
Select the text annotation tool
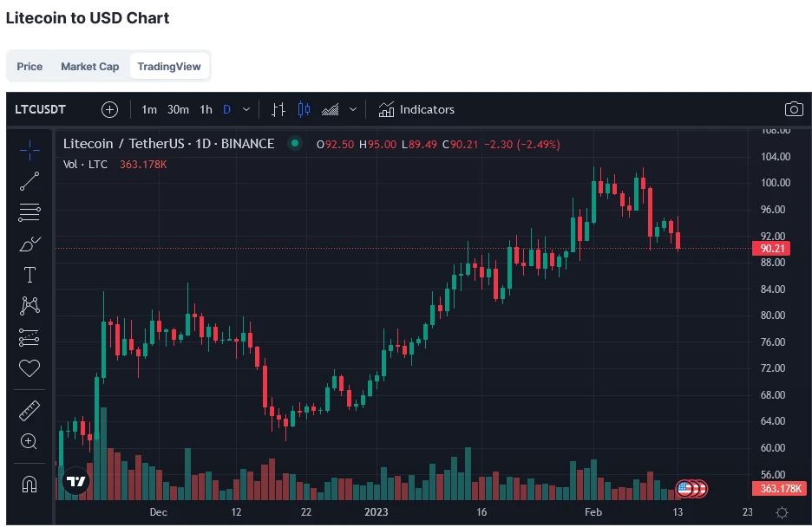point(29,275)
